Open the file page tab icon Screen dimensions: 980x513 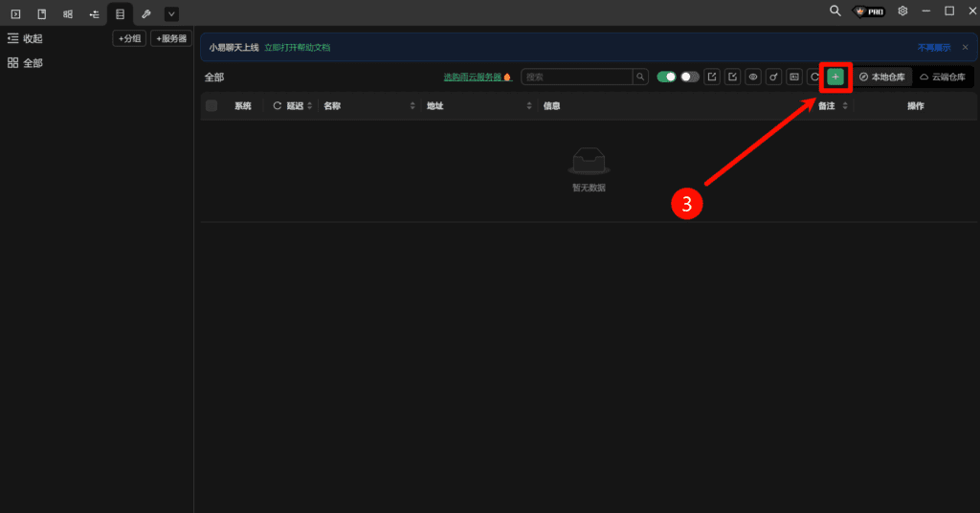click(42, 13)
